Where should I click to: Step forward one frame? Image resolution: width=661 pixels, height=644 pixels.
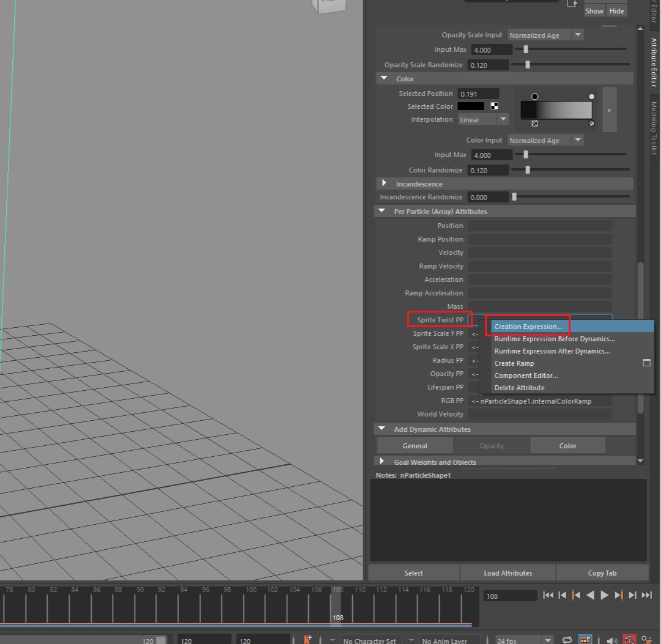pyautogui.click(x=632, y=595)
